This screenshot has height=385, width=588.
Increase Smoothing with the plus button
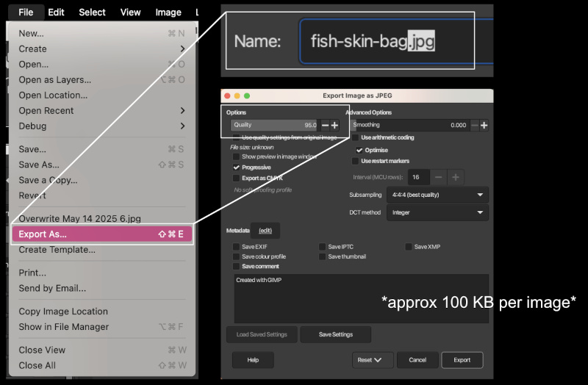pyautogui.click(x=484, y=126)
